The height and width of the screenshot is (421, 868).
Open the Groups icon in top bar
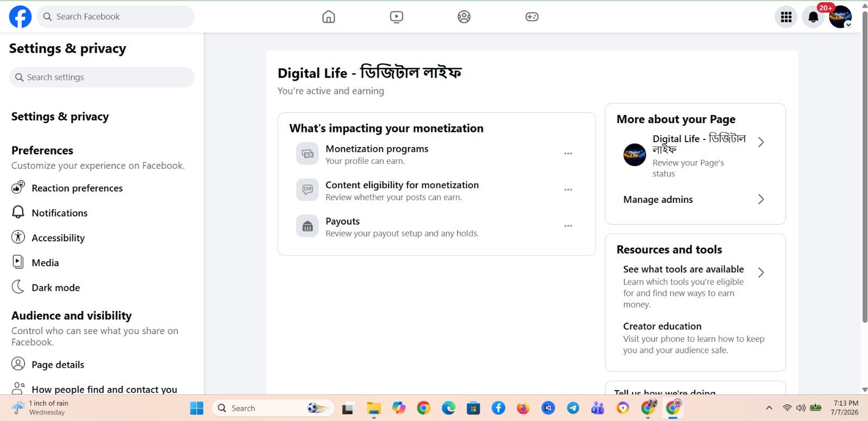coord(464,17)
